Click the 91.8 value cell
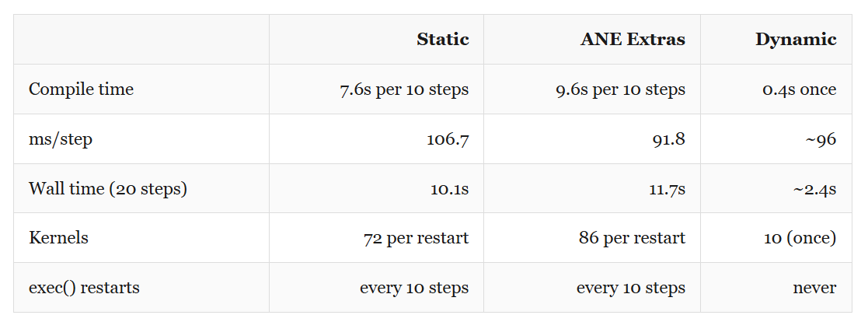The image size is (868, 322). point(669,139)
